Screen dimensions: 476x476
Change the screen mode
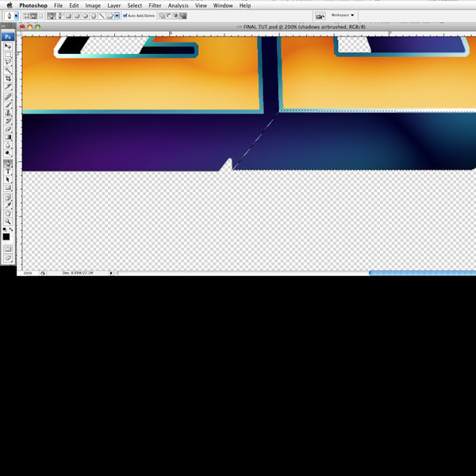click(8, 259)
